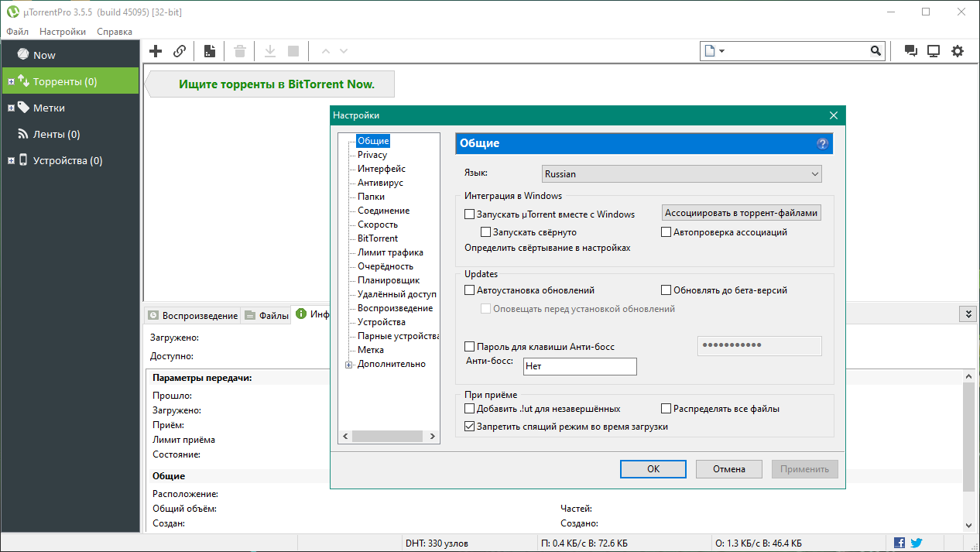Image resolution: width=980 pixels, height=552 pixels.
Task: Click the Labels tag icon in sidebar
Action: (23, 107)
